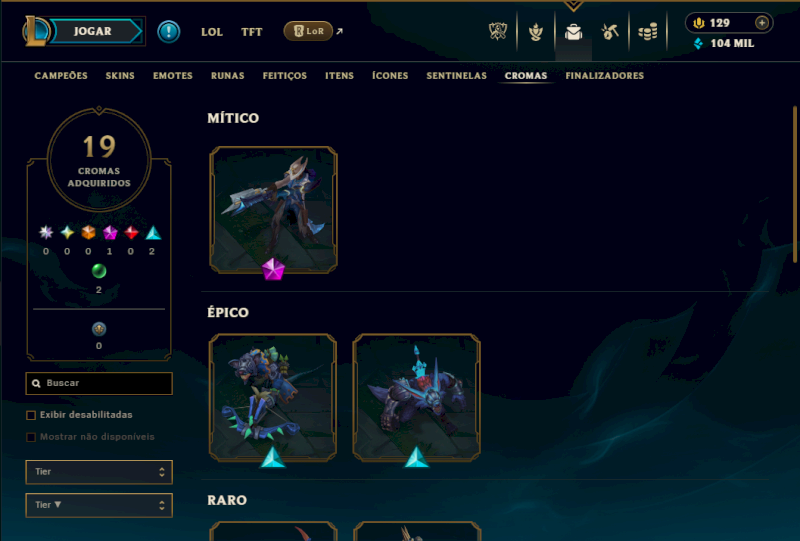Open the collection backpack icon
The height and width of the screenshot is (541, 800).
click(573, 32)
